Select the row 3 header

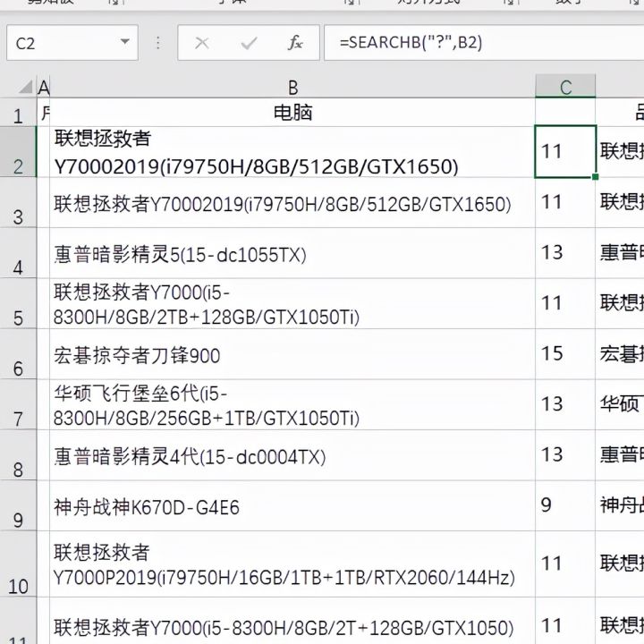point(18,203)
